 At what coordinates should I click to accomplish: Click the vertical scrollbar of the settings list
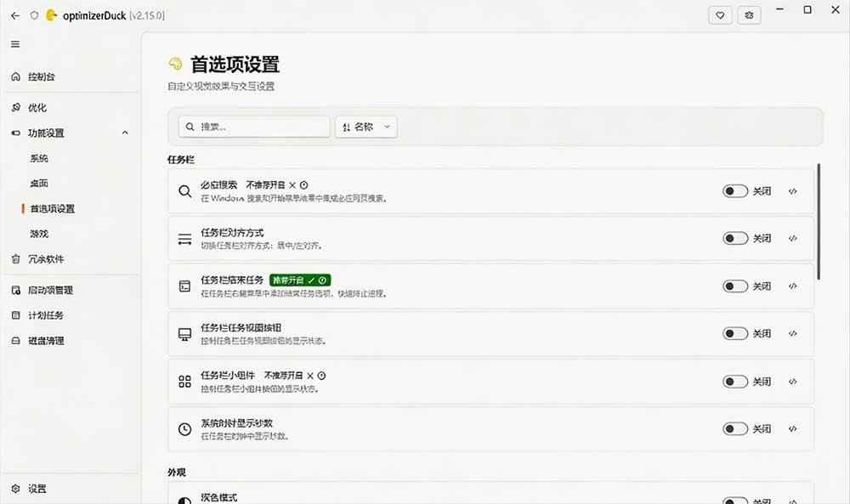click(819, 222)
